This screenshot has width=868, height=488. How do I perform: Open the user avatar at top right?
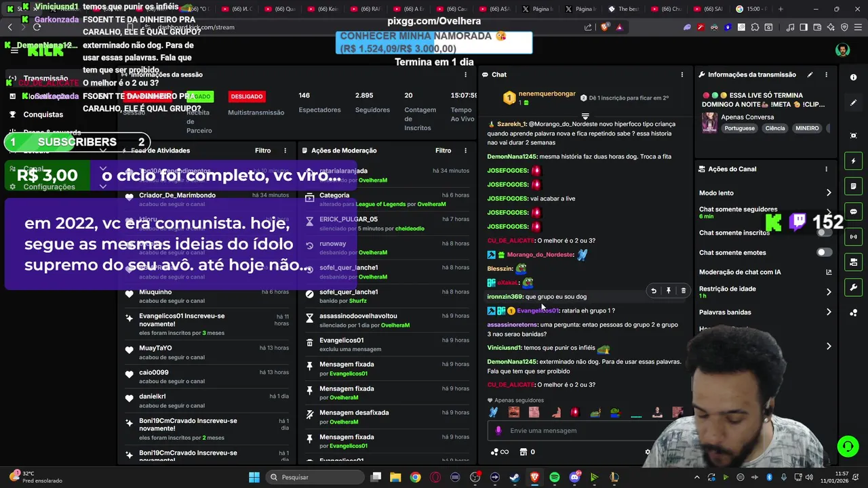[842, 50]
